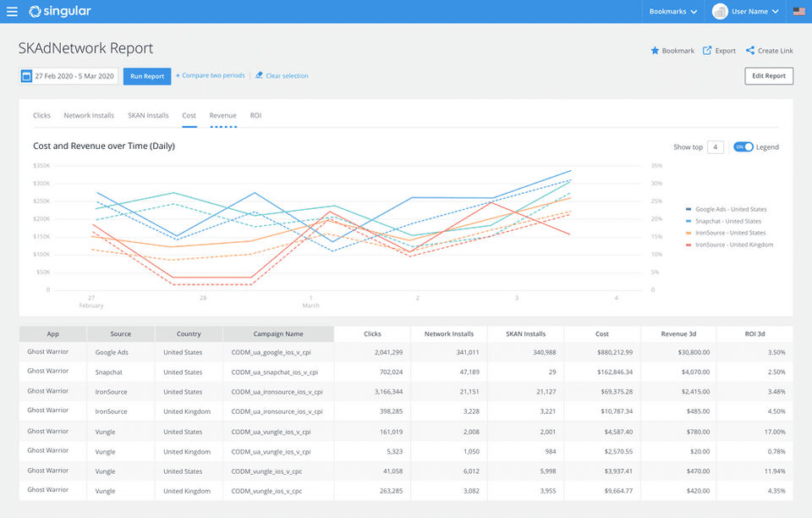Image resolution: width=812 pixels, height=518 pixels.
Task: Click the 17.00% ROI value
Action: point(776,432)
